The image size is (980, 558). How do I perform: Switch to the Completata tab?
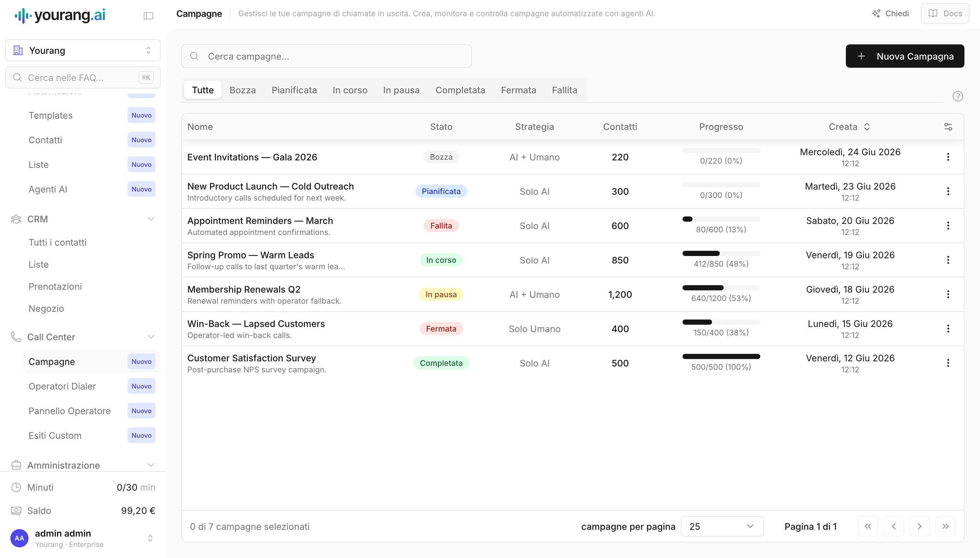point(460,90)
